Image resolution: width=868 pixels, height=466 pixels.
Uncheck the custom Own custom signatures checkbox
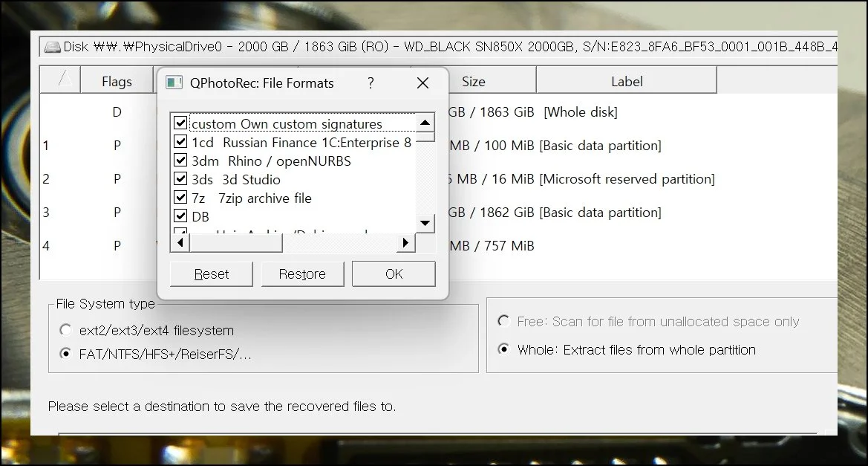click(x=180, y=123)
